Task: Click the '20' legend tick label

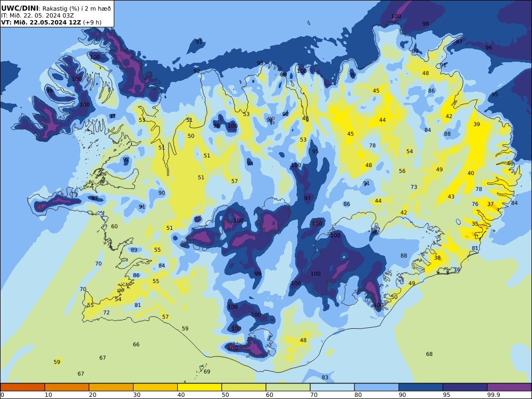Action: coord(93,395)
